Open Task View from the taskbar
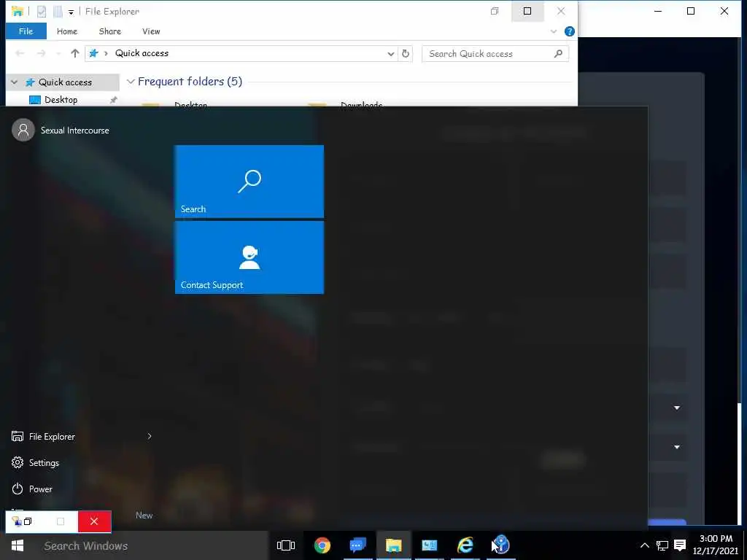 [286, 545]
